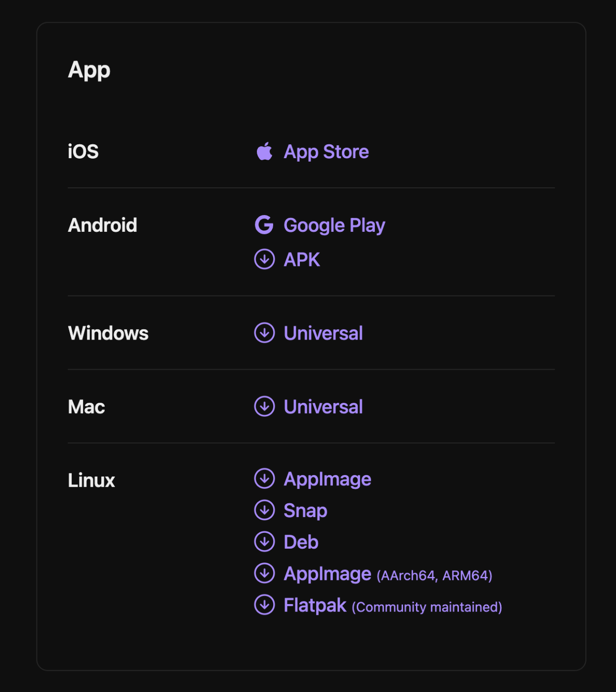This screenshot has height=692, width=616.
Task: Download the Universal Windows build
Action: (x=323, y=333)
